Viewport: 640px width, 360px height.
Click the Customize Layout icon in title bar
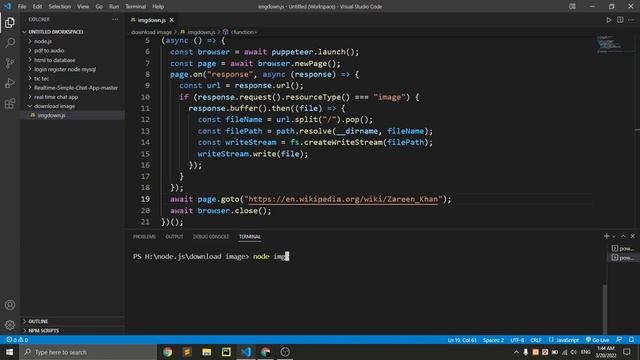[x=572, y=6]
